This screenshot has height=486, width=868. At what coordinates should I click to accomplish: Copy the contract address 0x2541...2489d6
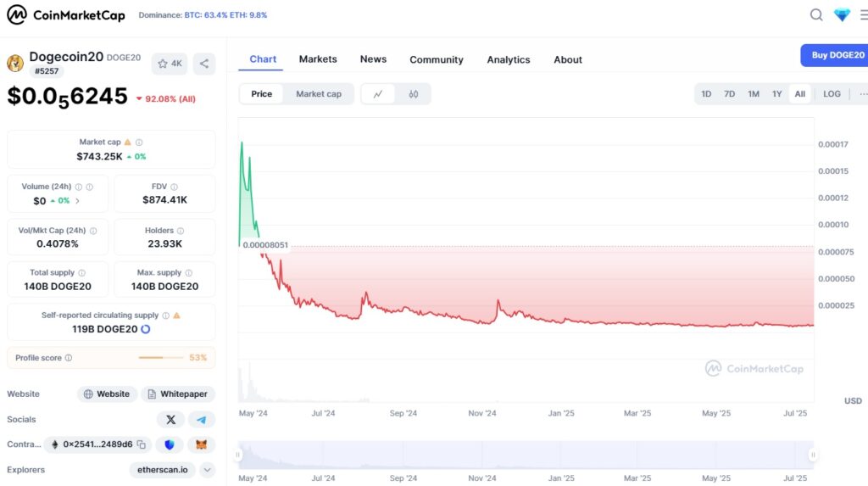(142, 444)
